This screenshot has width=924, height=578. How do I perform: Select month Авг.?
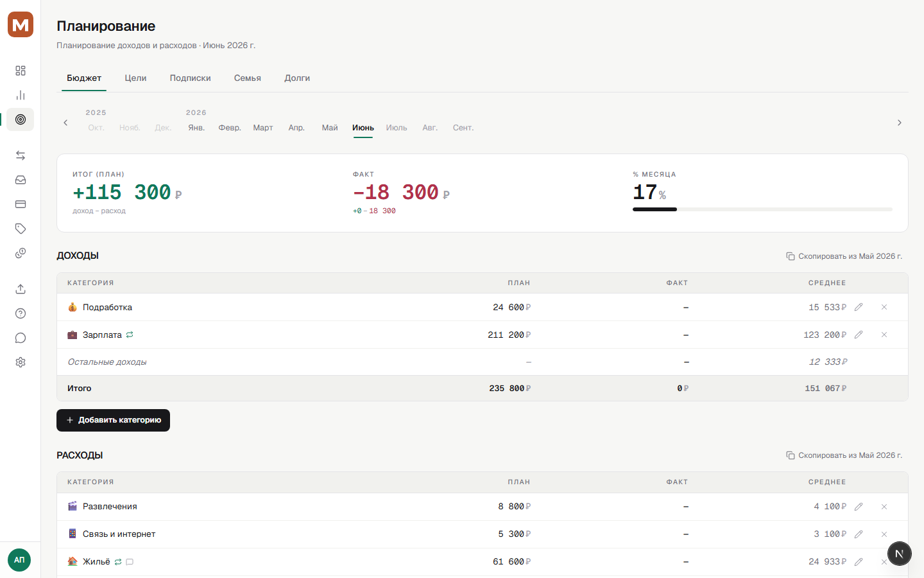coord(430,128)
